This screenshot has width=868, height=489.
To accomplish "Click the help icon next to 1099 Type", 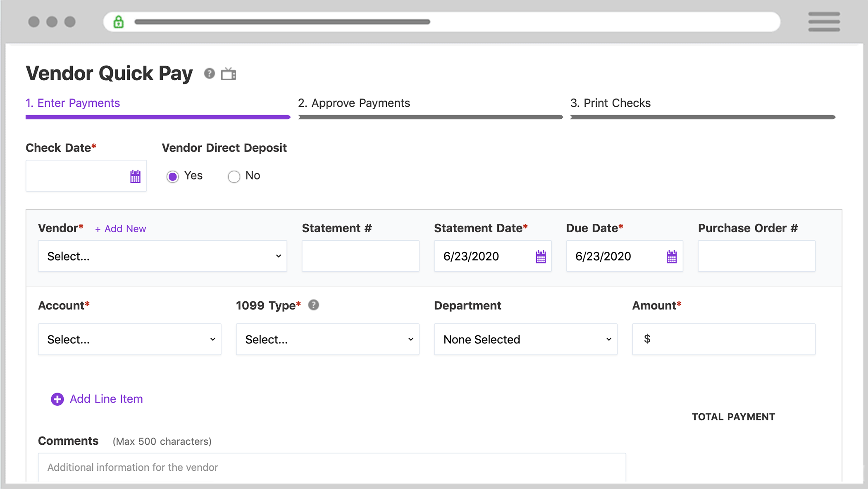I will pos(314,305).
